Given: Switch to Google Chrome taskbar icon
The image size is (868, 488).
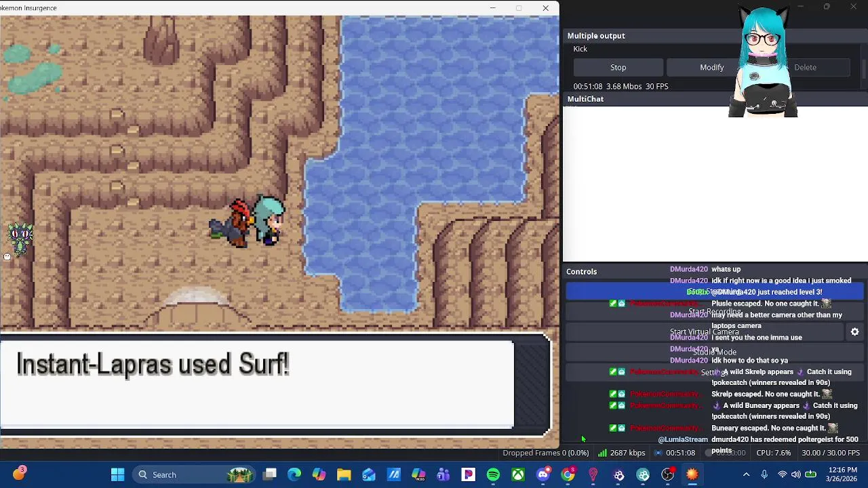Looking at the screenshot, I should [568, 474].
